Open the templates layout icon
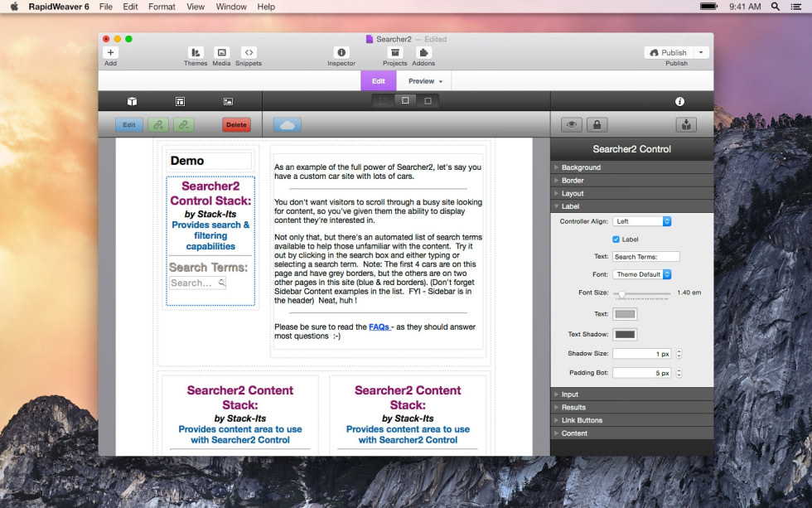812x508 pixels. tap(180, 101)
